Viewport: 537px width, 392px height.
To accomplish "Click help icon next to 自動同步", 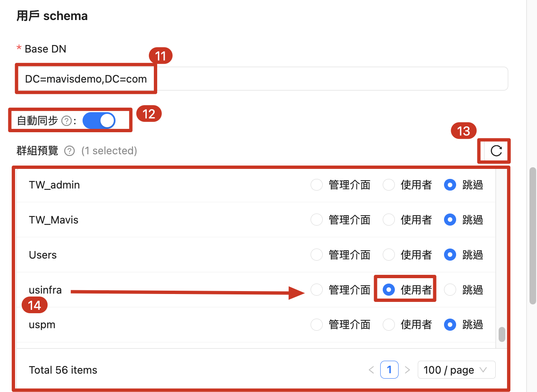I will [66, 121].
